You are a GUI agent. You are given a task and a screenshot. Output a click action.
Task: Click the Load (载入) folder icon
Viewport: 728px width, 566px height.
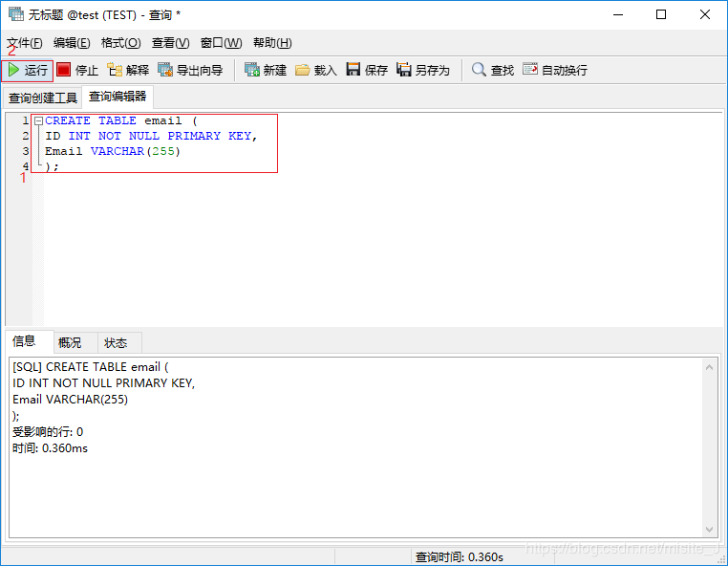click(x=302, y=70)
